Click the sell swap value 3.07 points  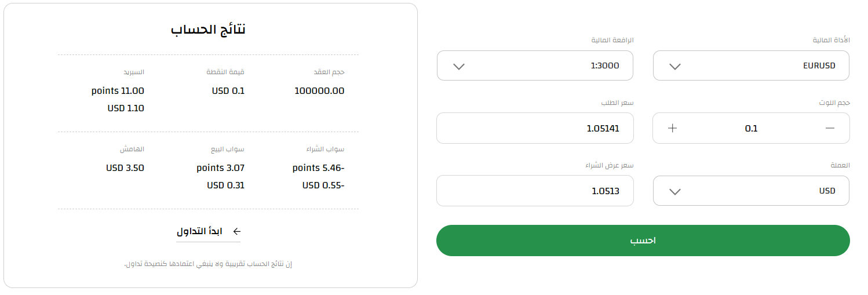[x=220, y=168]
